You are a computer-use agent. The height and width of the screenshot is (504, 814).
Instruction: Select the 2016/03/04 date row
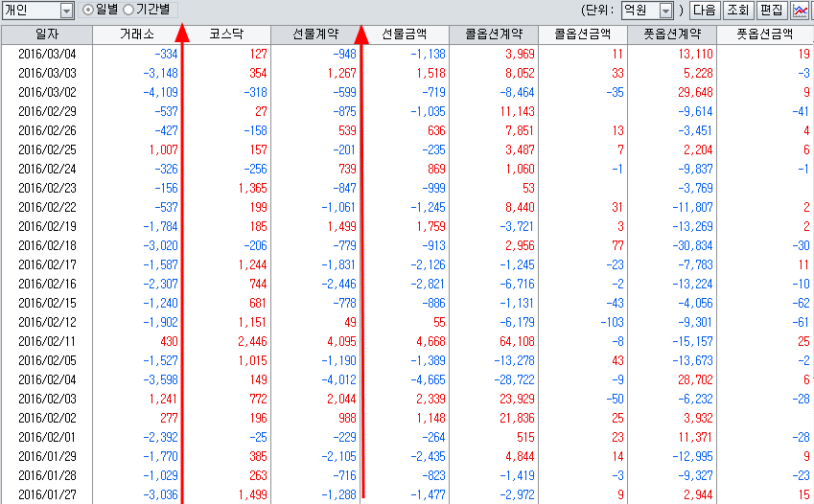[x=46, y=54]
